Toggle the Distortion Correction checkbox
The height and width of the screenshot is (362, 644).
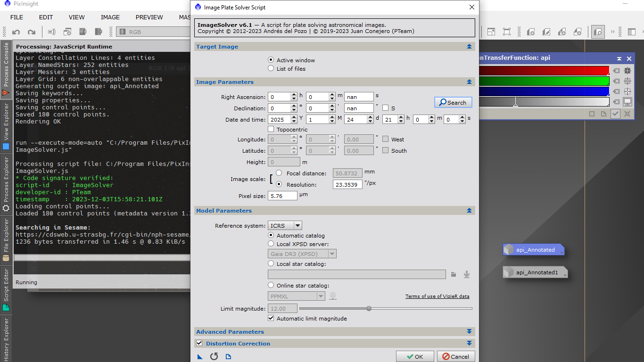199,344
